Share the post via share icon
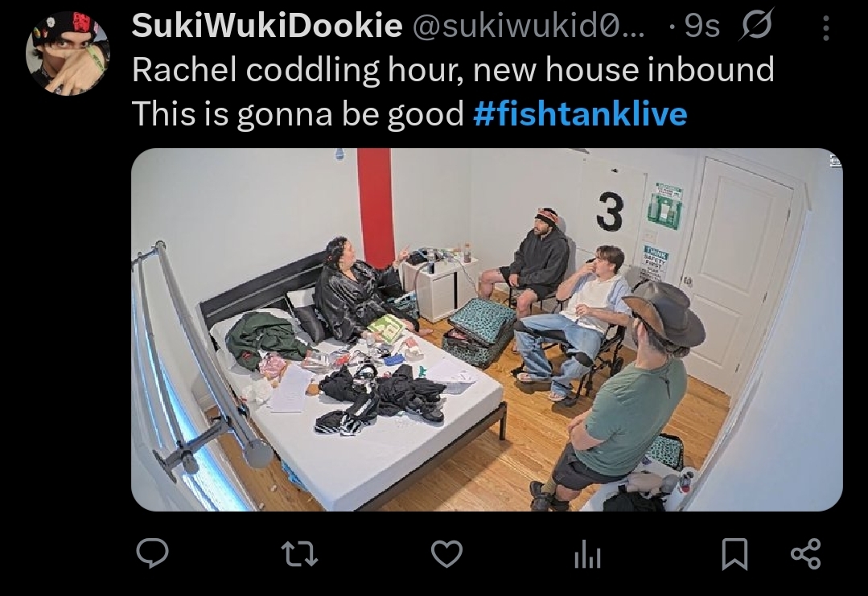Viewport: 868px width, 596px height. tap(805, 553)
